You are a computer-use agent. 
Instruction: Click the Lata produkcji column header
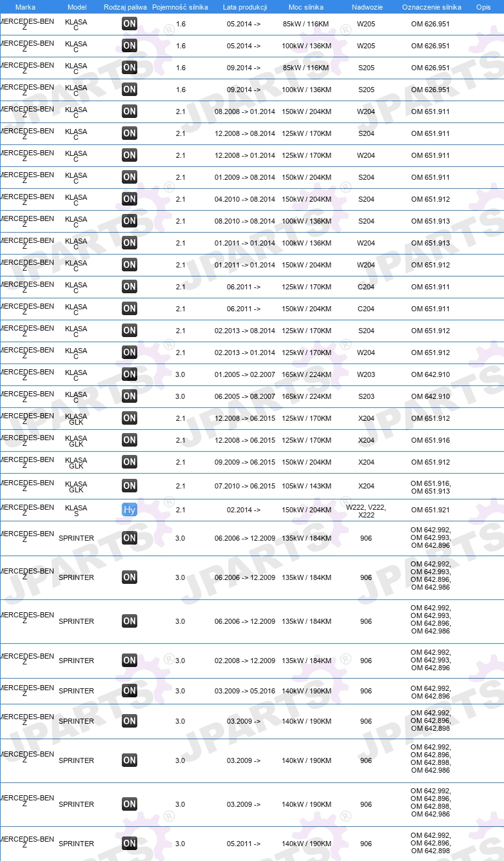(245, 7)
